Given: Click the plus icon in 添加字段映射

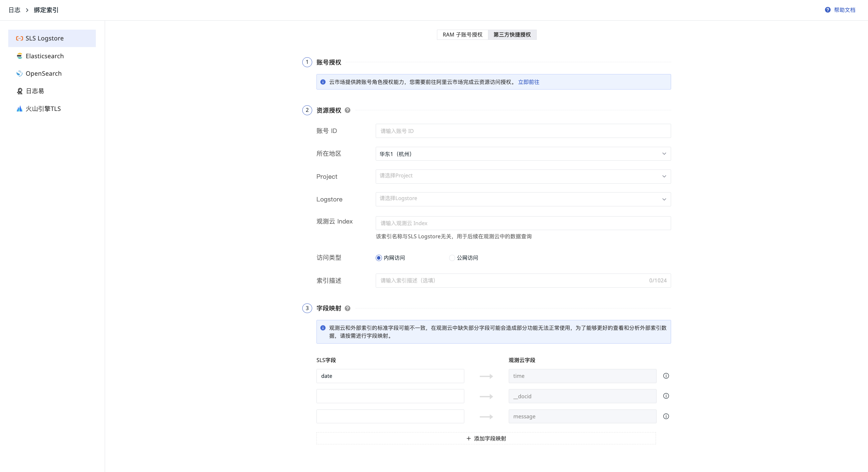Looking at the screenshot, I should (468, 438).
